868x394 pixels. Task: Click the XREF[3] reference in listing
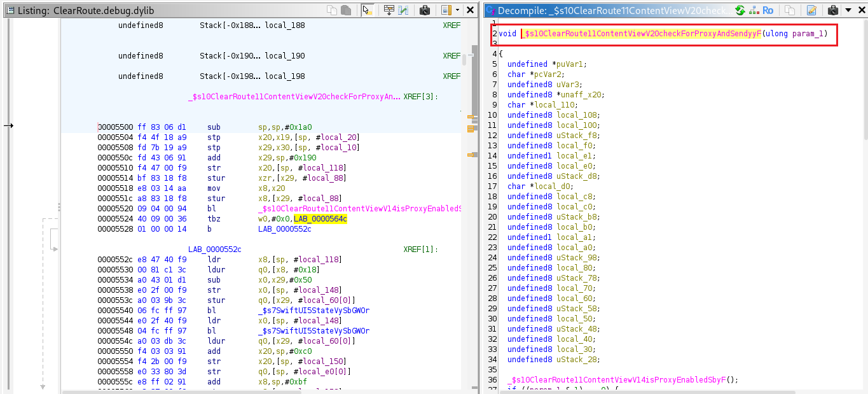[x=421, y=97]
